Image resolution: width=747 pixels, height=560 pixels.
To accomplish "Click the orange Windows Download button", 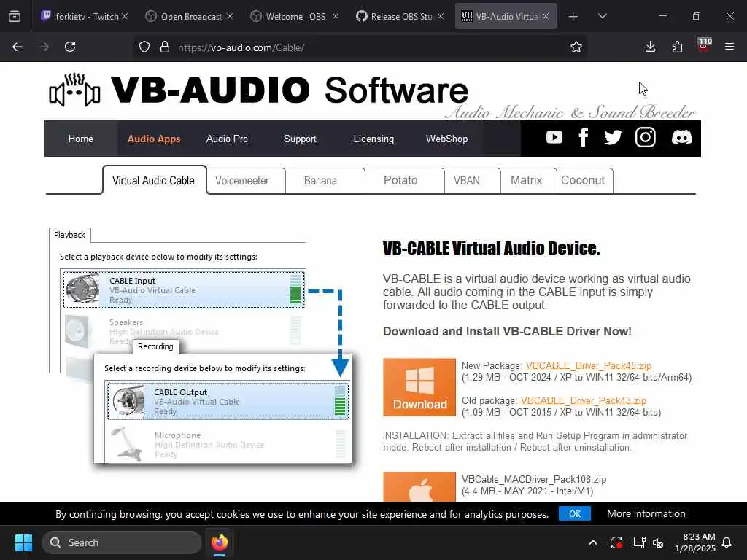I will point(419,387).
